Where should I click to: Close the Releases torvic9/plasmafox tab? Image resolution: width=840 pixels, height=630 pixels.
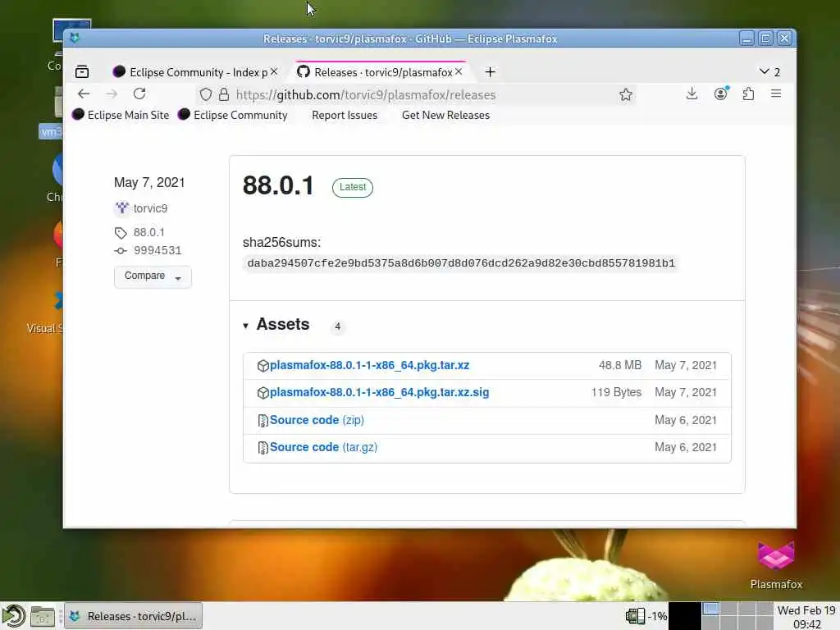coord(459,72)
